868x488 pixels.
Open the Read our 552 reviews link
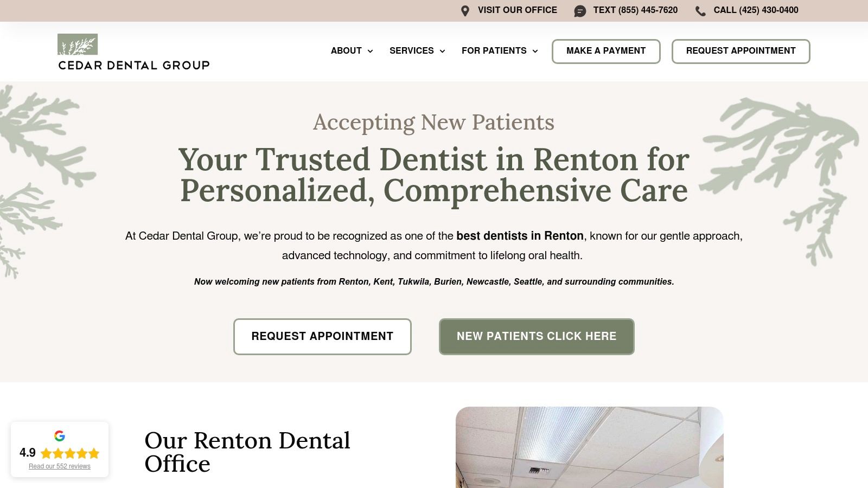click(x=60, y=466)
